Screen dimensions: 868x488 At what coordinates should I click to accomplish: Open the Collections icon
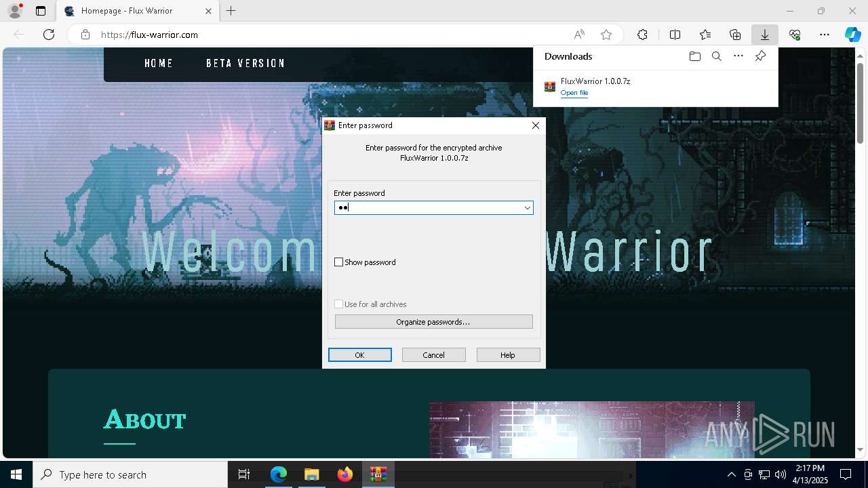(x=735, y=35)
